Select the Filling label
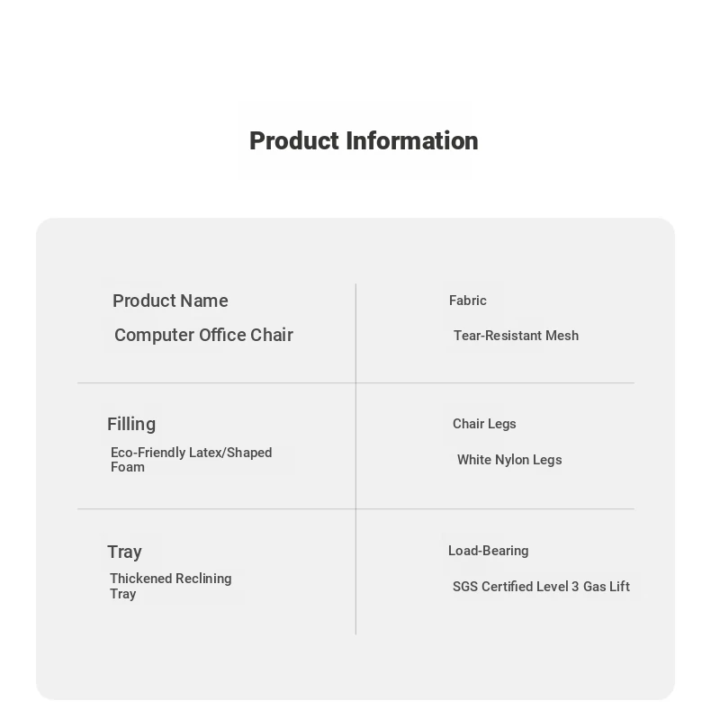711x728 pixels. (131, 425)
